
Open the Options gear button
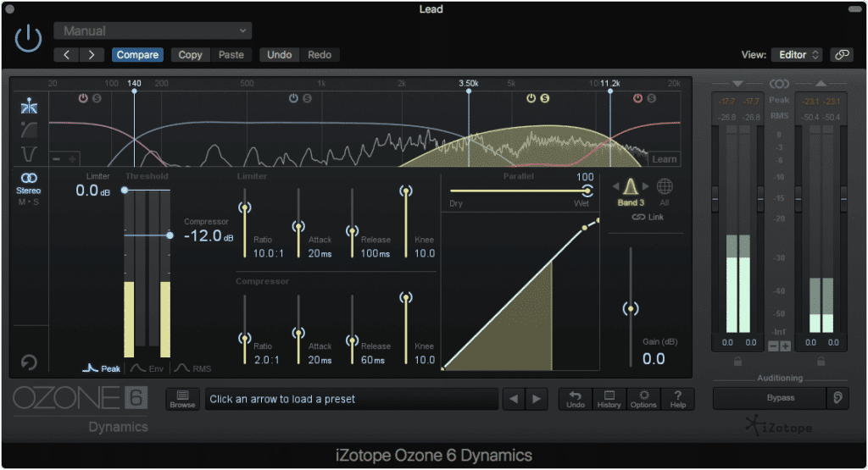[643, 399]
